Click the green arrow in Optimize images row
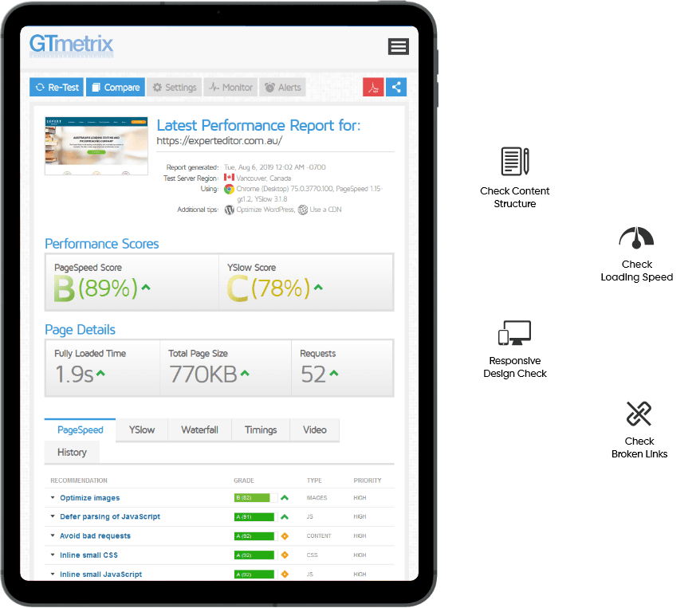 (285, 497)
